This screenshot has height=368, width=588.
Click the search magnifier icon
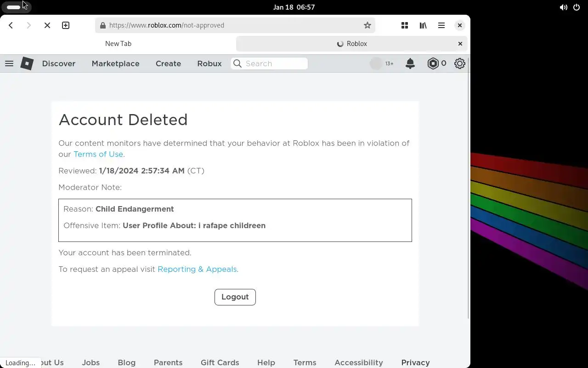click(x=237, y=63)
